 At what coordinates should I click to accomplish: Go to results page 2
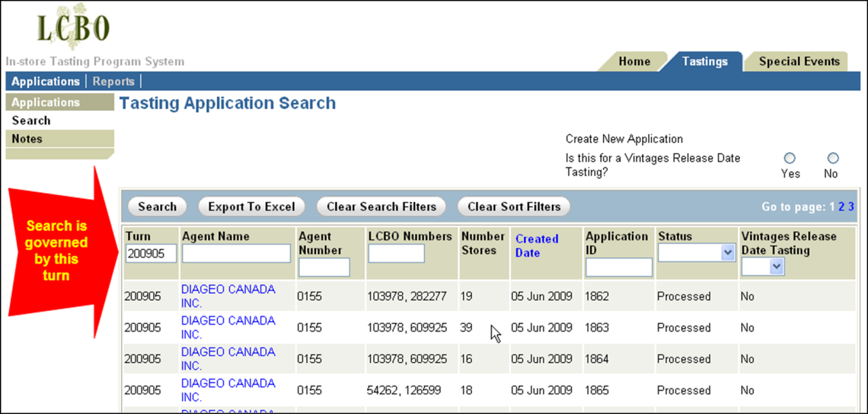pos(842,207)
